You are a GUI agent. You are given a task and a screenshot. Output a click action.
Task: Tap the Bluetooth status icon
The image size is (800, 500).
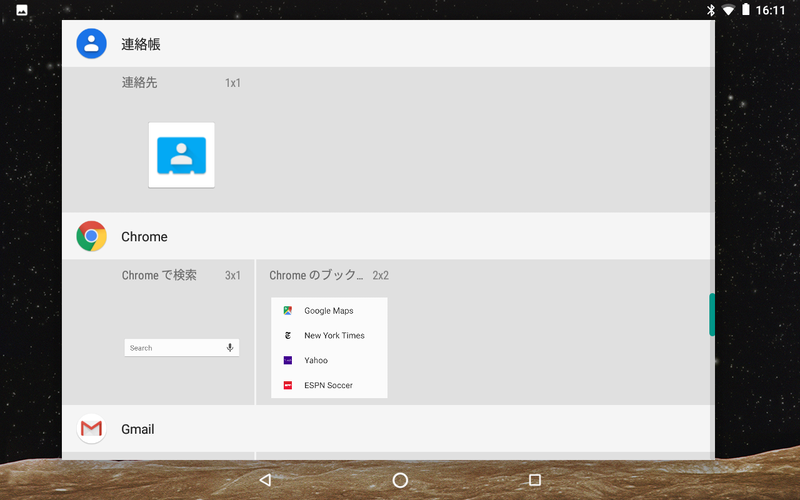coord(711,10)
